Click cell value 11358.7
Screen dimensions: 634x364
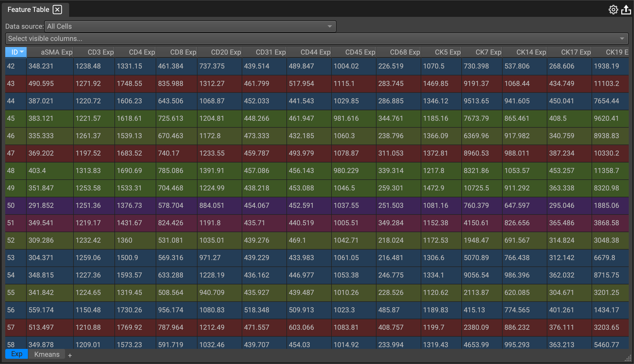click(606, 171)
